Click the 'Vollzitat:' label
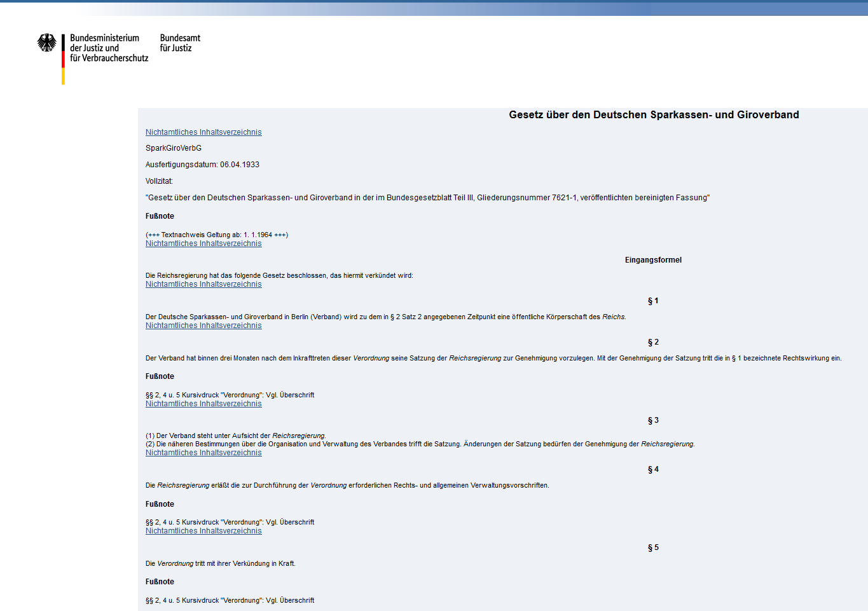The image size is (868, 611). 159,181
